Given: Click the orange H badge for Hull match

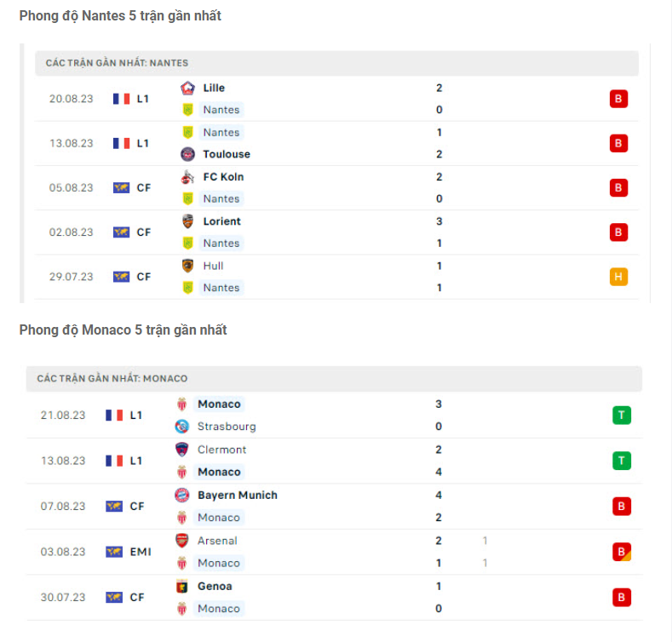Looking at the screenshot, I should [618, 277].
